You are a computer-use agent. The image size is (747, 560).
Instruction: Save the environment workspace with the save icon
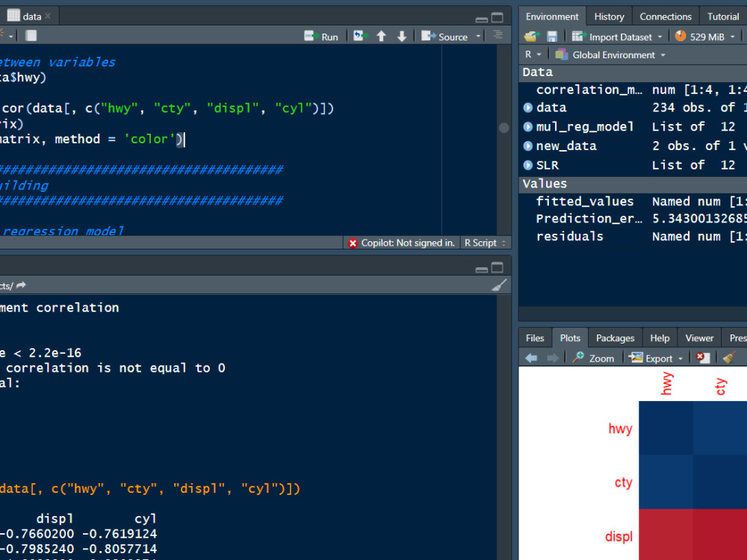(x=553, y=36)
